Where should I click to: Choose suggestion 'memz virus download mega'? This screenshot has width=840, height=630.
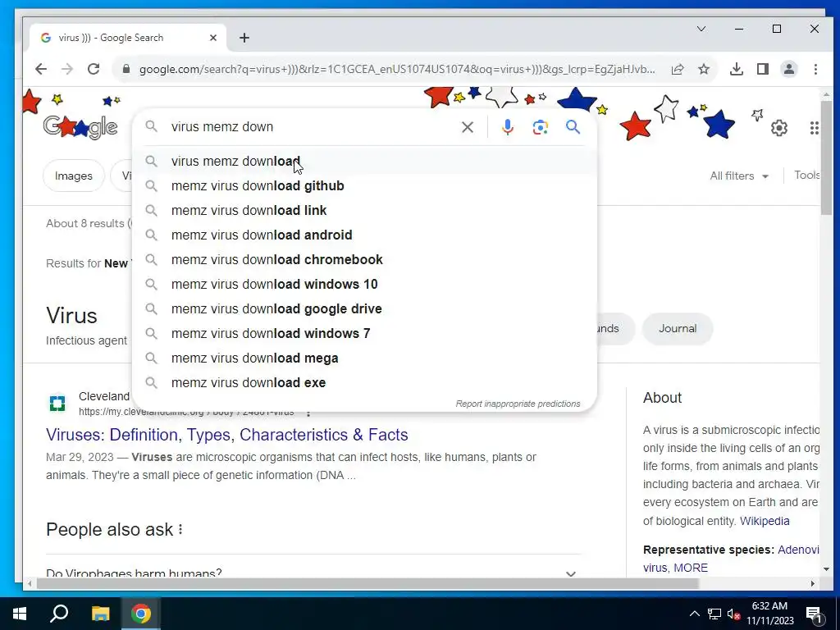click(x=364, y=358)
